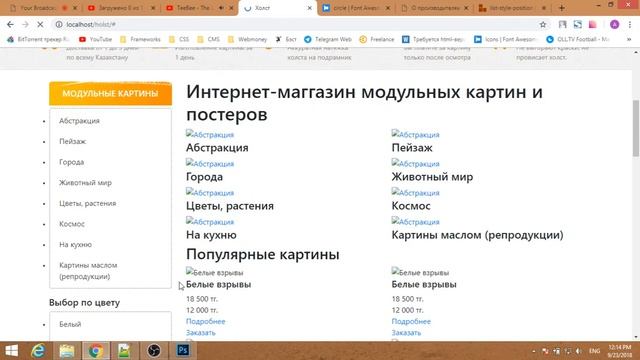640x360 pixels.
Task: Show the hidden bookmarks overflow chevron
Action: coord(629,39)
